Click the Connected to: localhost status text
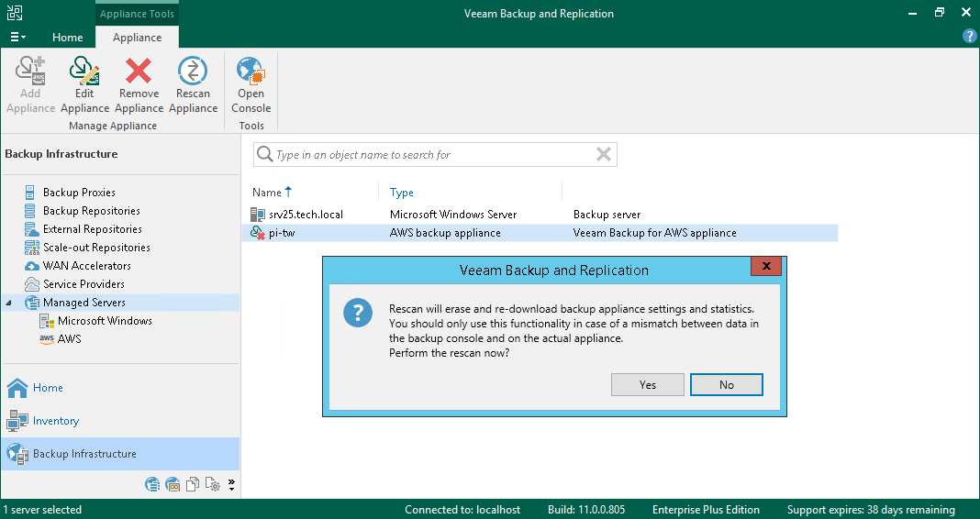This screenshot has height=519, width=980. [x=462, y=510]
